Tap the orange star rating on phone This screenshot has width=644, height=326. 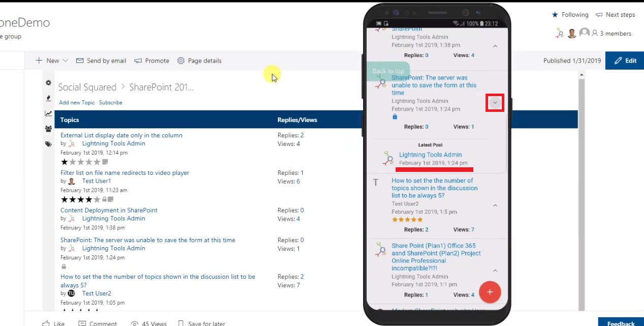point(407,220)
